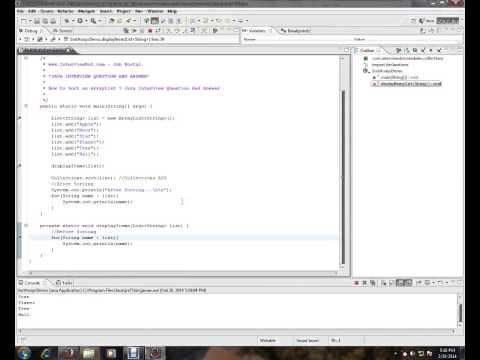Open the Window menu

pyautogui.click(x=155, y=11)
